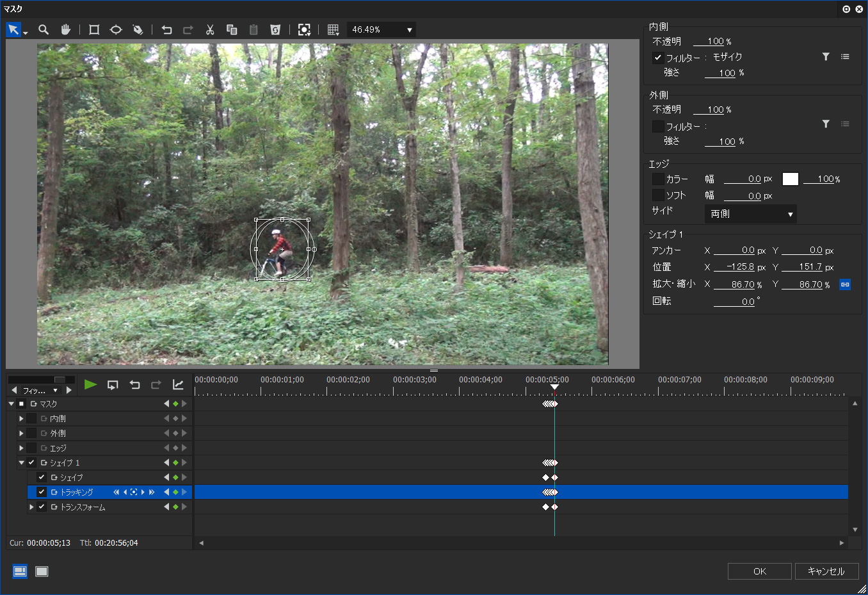Click the cut scissors icon
This screenshot has height=595, width=868.
(x=209, y=29)
